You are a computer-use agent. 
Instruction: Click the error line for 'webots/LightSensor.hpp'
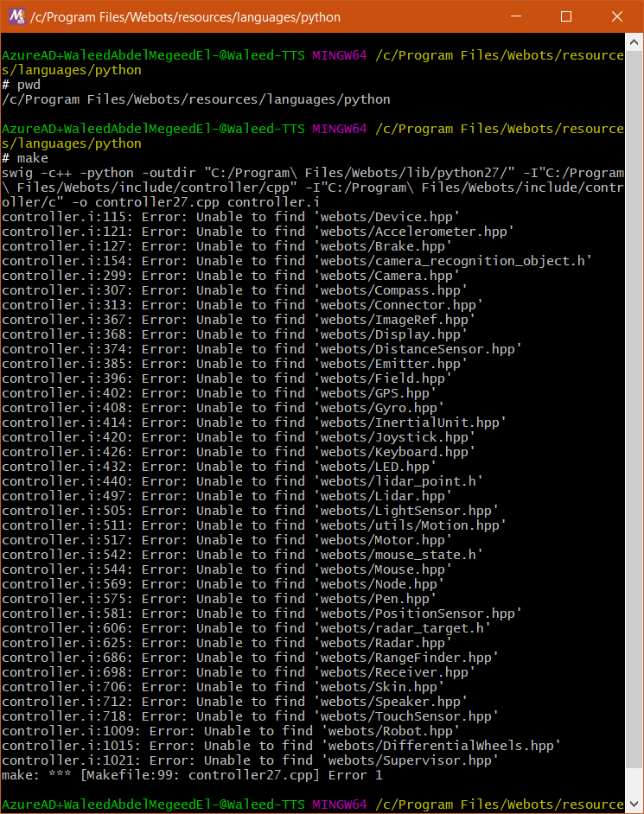[251, 511]
